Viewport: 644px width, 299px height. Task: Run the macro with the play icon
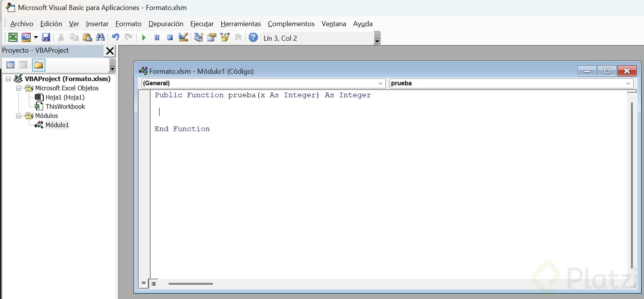(x=144, y=37)
